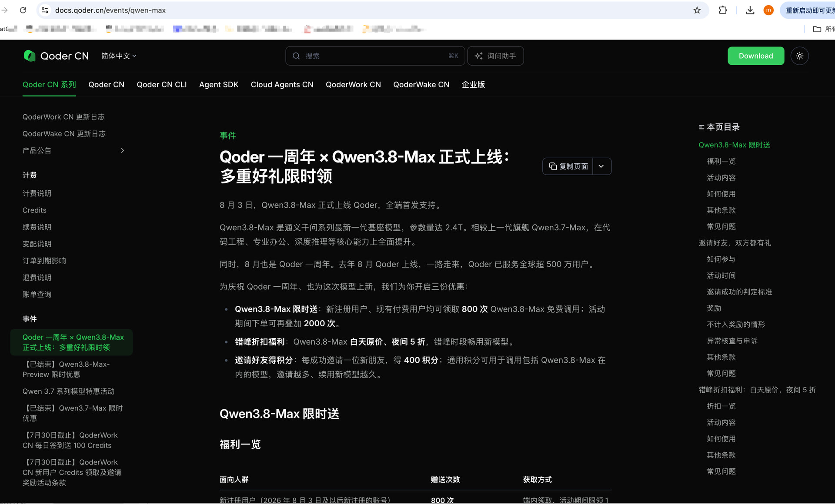
Task: Jump to 福利一览 in page contents
Action: [x=721, y=161]
